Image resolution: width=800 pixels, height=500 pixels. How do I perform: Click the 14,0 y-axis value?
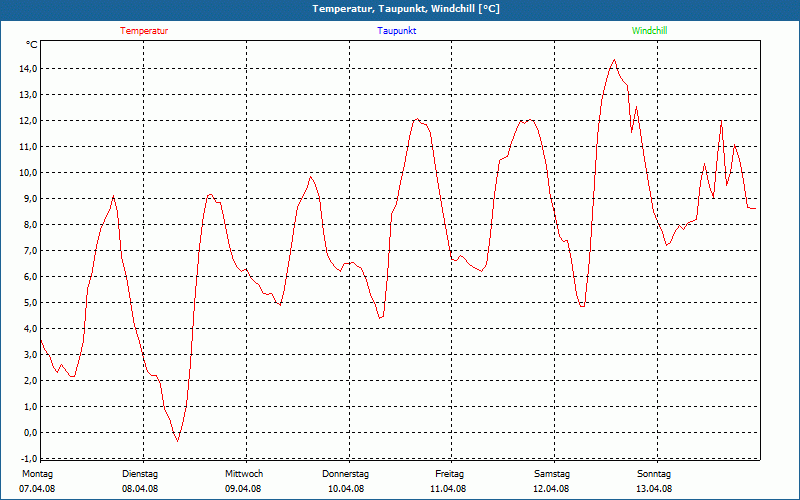click(x=28, y=69)
